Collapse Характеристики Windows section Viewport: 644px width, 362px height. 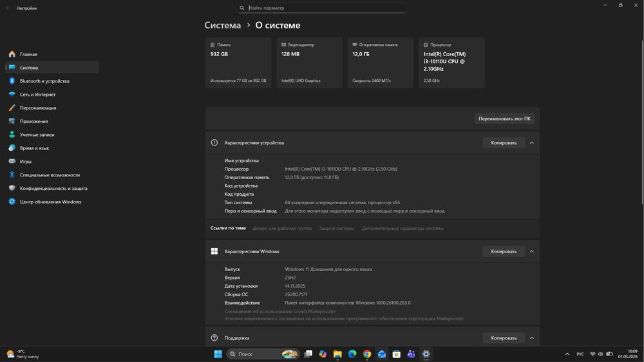[x=531, y=251]
